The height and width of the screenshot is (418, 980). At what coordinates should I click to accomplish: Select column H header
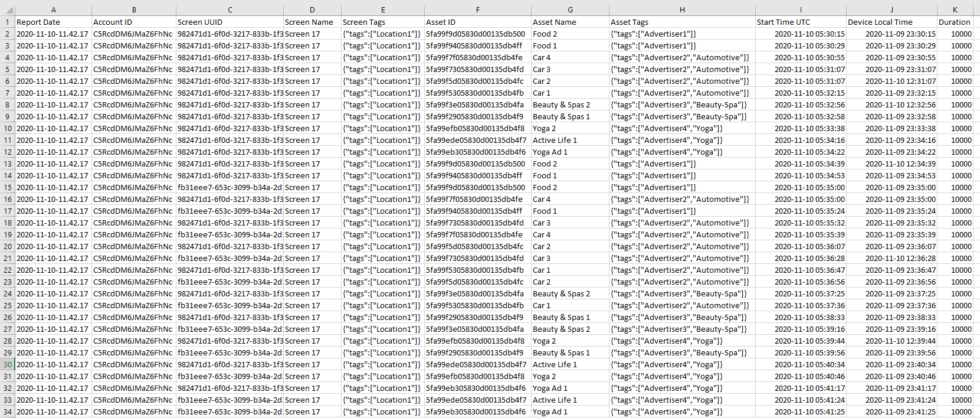point(682,10)
